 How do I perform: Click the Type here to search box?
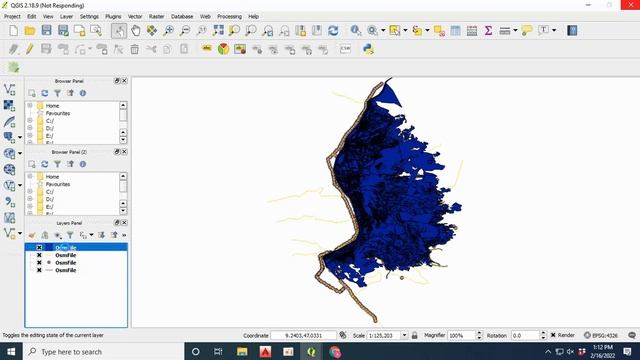(104, 351)
